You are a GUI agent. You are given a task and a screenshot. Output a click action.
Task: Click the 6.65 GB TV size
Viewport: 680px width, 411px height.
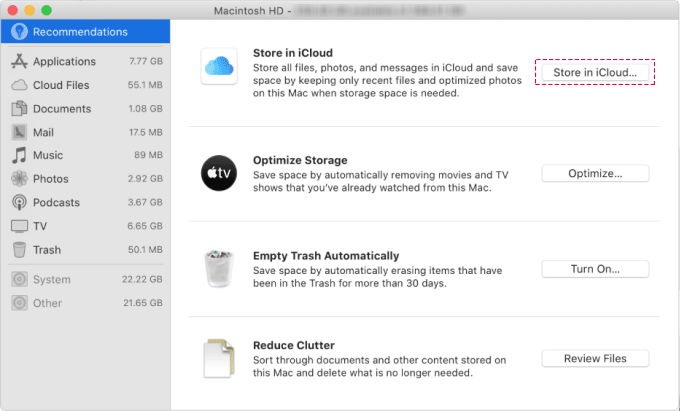click(145, 226)
